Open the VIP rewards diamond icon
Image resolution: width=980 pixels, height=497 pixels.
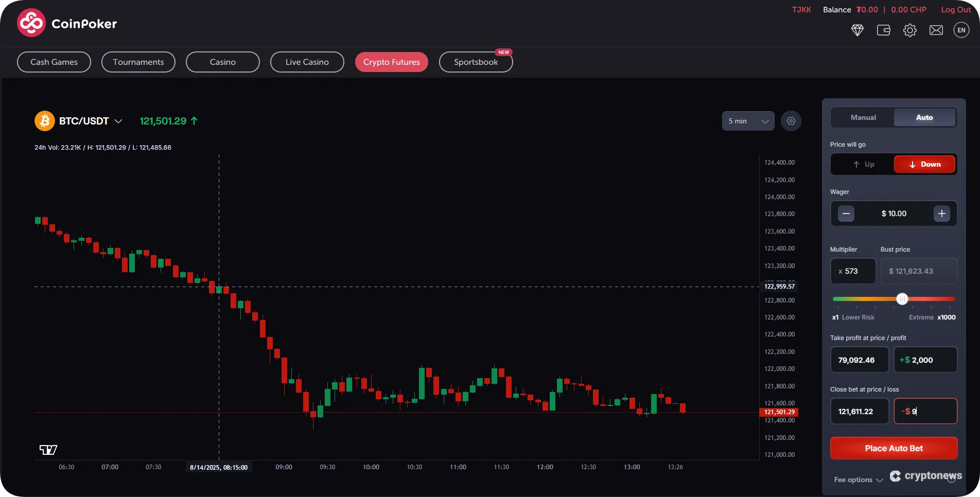point(857,30)
